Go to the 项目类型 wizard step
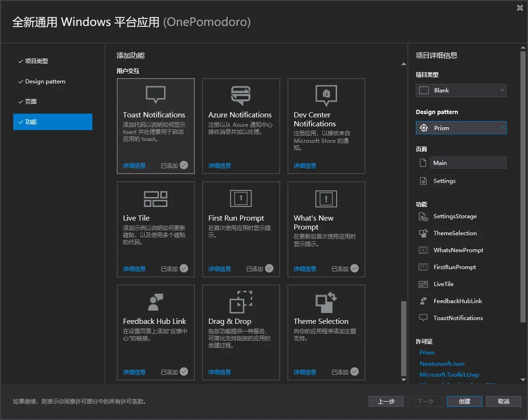This screenshot has width=528, height=420. (x=36, y=61)
